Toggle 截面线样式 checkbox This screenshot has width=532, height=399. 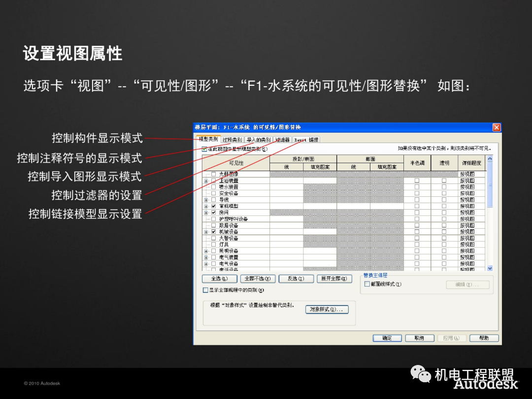367,284
